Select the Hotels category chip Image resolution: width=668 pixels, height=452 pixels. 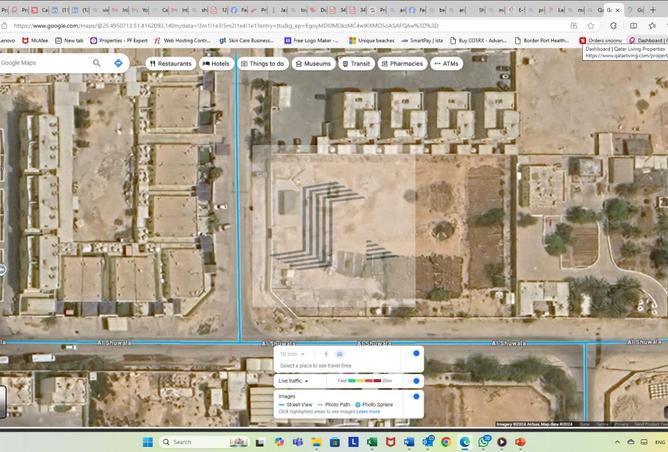[216, 63]
